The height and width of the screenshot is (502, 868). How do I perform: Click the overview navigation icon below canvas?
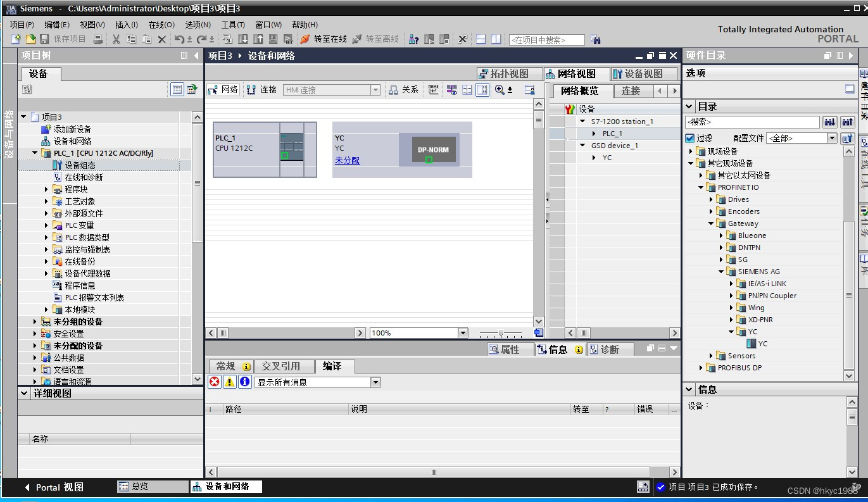pos(539,332)
